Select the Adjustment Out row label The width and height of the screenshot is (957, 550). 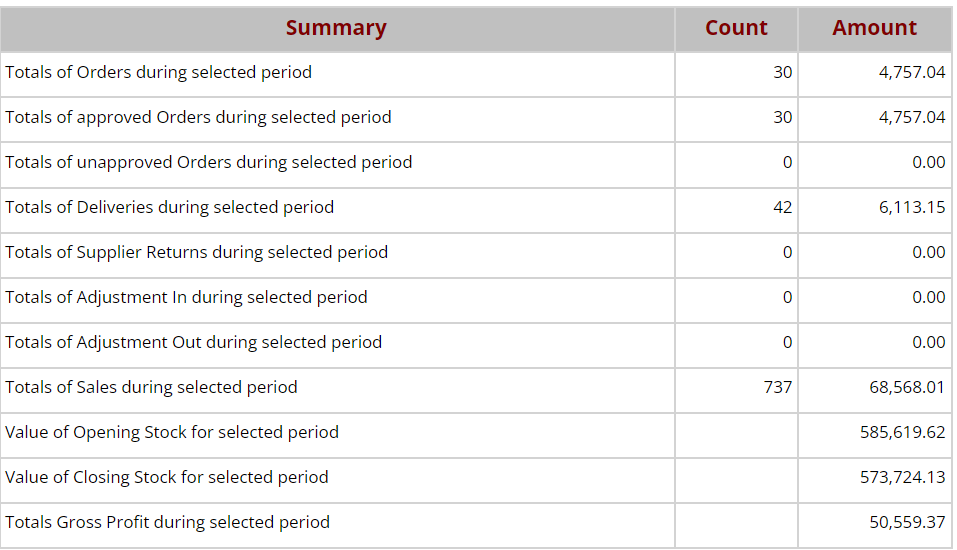(193, 342)
